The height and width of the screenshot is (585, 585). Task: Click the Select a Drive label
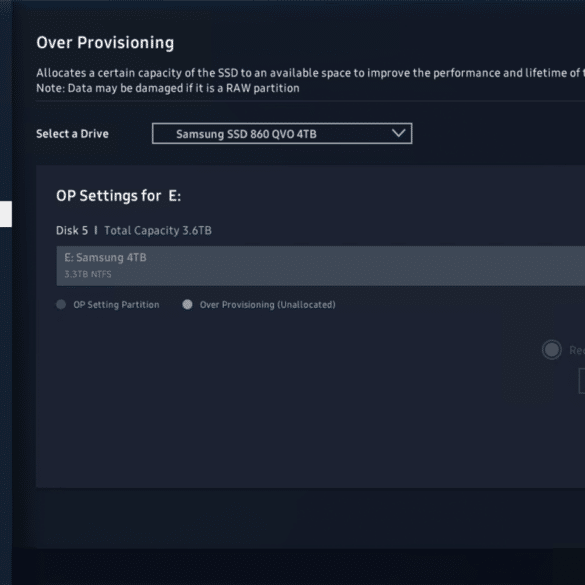pyautogui.click(x=72, y=134)
